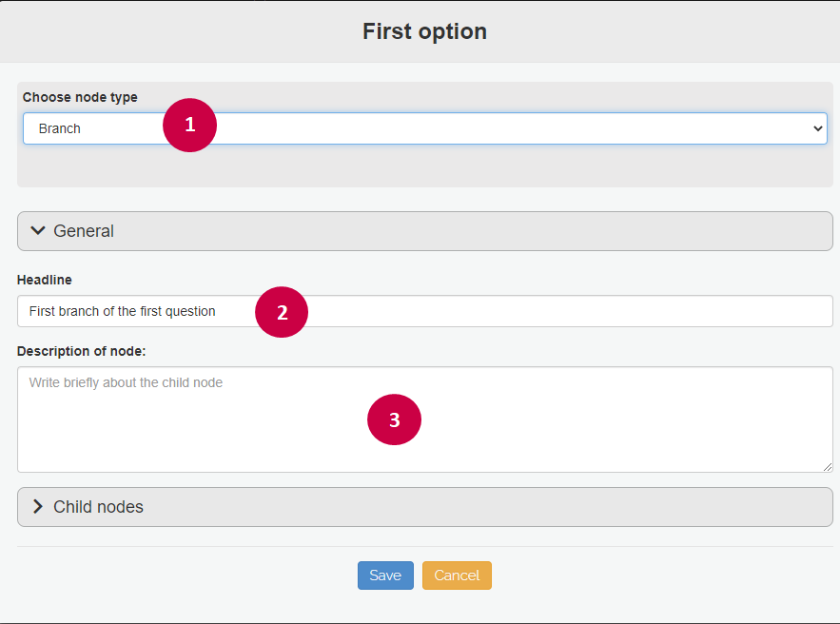Cancel editing the node
The width and height of the screenshot is (840, 624).
[x=457, y=575]
